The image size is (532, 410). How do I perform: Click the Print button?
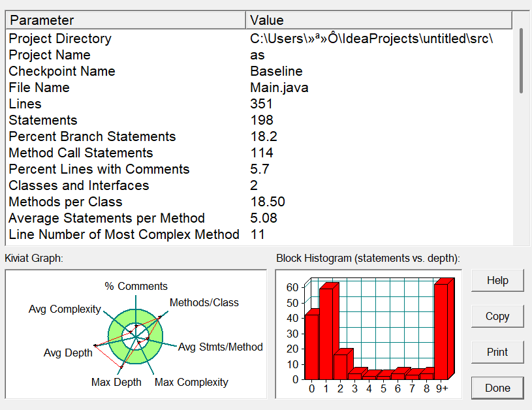[x=497, y=352]
